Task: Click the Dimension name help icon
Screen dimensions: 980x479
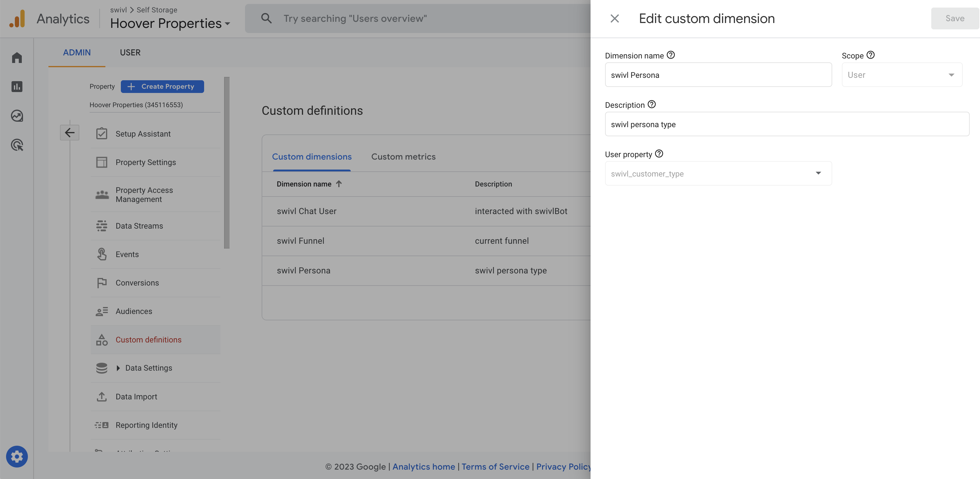Action: point(671,55)
